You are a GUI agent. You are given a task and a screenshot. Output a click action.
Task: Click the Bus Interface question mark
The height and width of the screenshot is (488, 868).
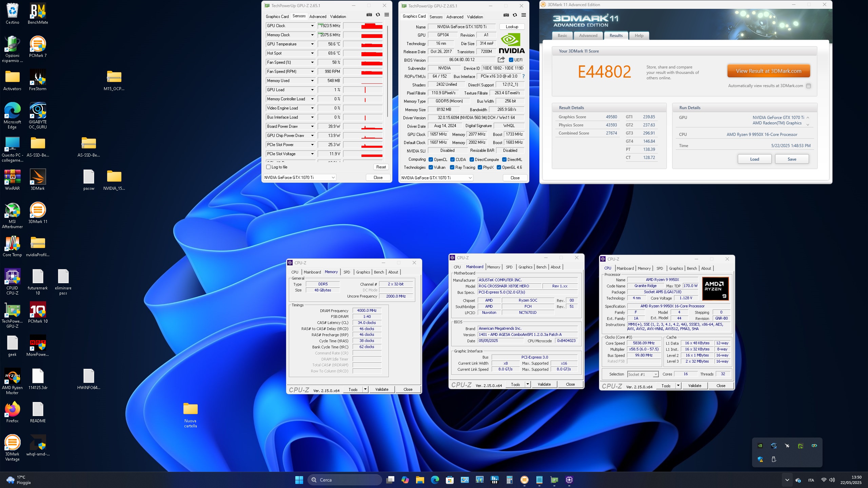524,76
